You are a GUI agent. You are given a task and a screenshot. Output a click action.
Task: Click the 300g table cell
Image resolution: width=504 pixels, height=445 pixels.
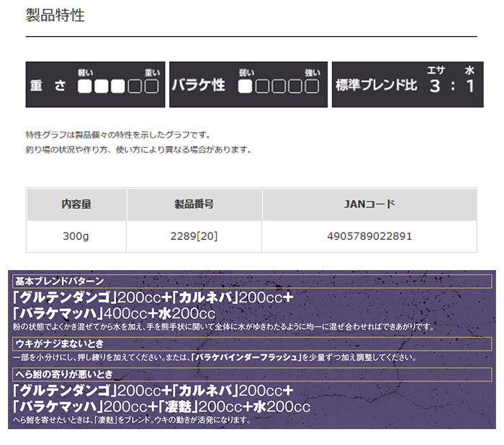[x=76, y=236]
